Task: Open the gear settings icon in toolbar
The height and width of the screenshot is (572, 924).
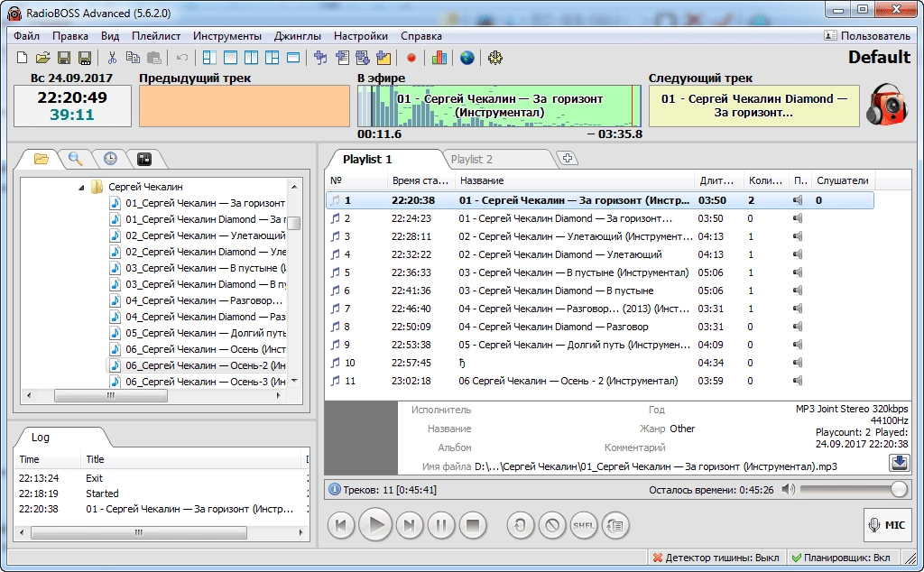Action: coord(495,58)
